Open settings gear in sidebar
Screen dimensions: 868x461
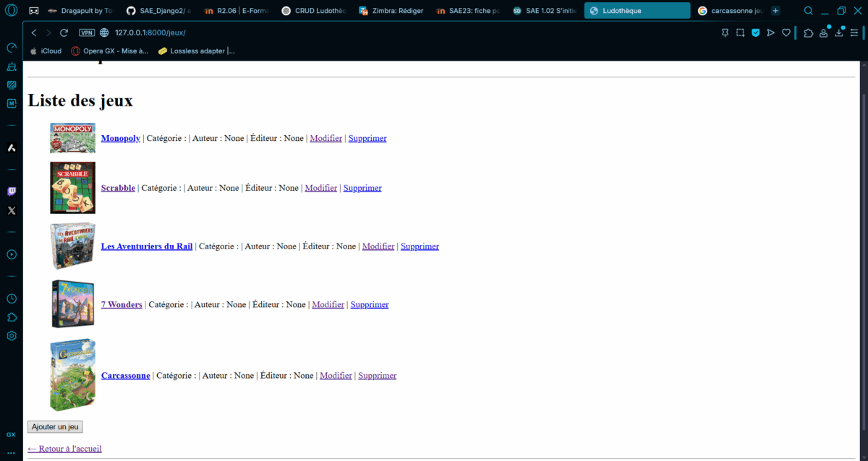(12, 336)
